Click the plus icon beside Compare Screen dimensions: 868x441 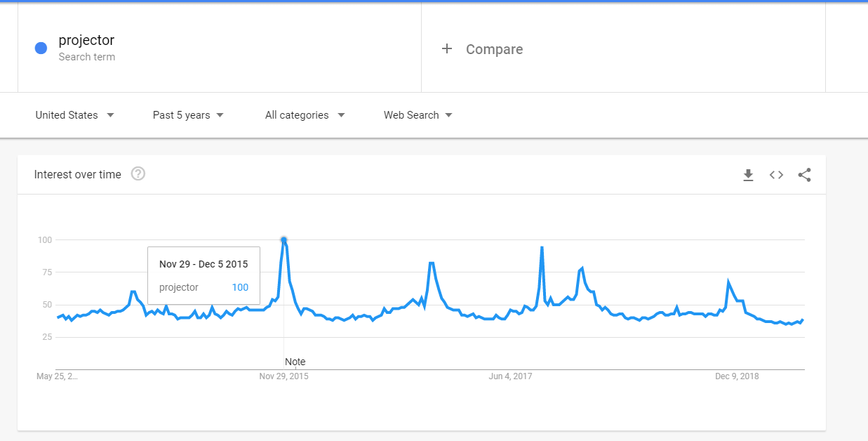click(x=447, y=48)
